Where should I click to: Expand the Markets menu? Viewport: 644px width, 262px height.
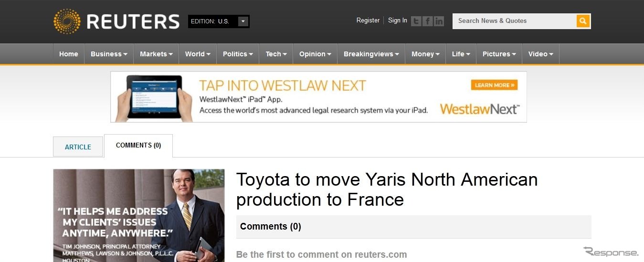pyautogui.click(x=156, y=54)
